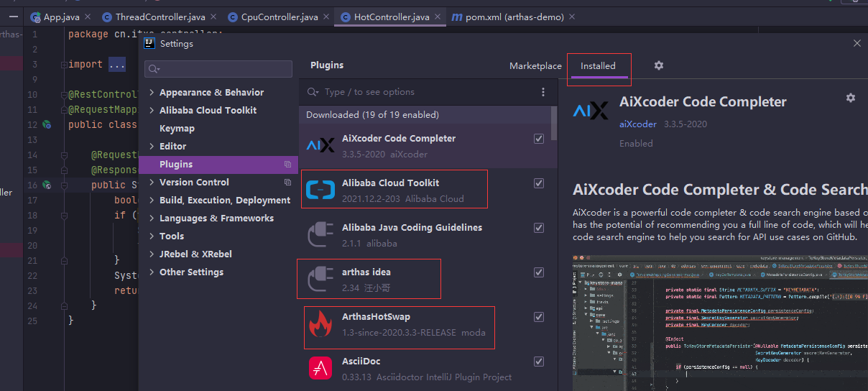Screen dimensions: 868x391
Task: Toggle Alibaba Java Coding Guidelines checkbox
Action: pos(539,228)
